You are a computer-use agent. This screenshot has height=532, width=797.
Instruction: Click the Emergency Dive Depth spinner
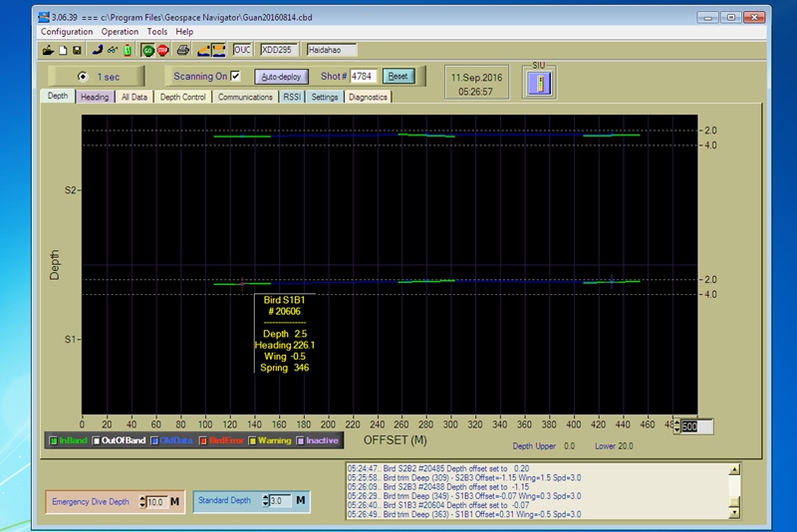142,502
